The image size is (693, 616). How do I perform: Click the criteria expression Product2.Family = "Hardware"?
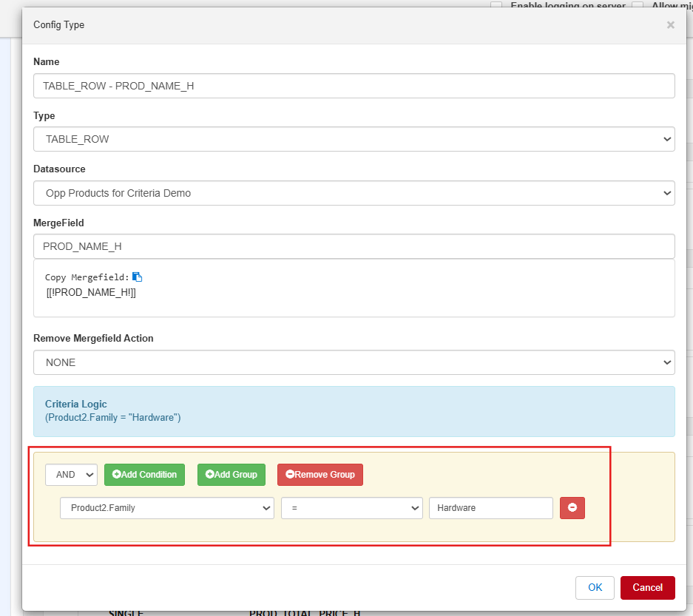tap(112, 418)
